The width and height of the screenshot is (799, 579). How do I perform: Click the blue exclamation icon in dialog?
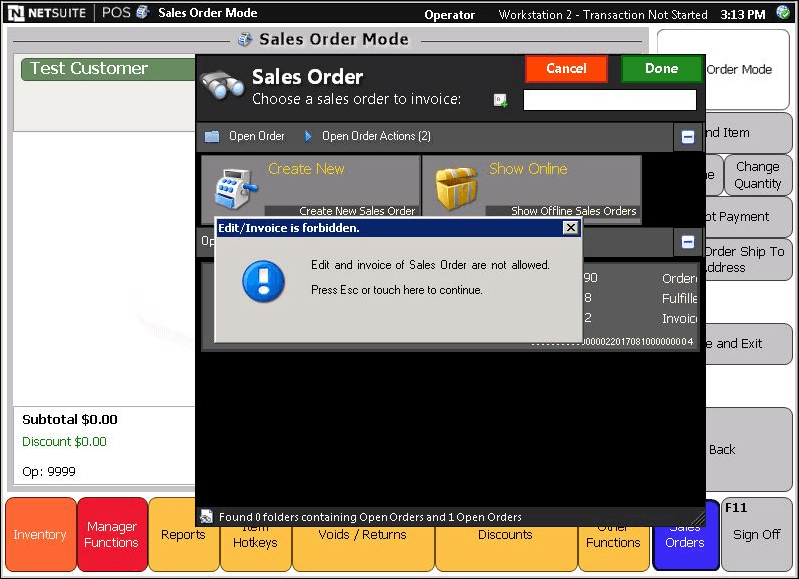[x=264, y=281]
